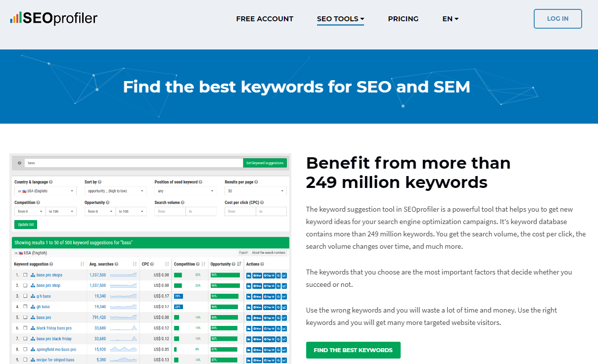Click the Mon monitoring icon for bass pro shop
This screenshot has height=364, width=598.
[x=257, y=285]
